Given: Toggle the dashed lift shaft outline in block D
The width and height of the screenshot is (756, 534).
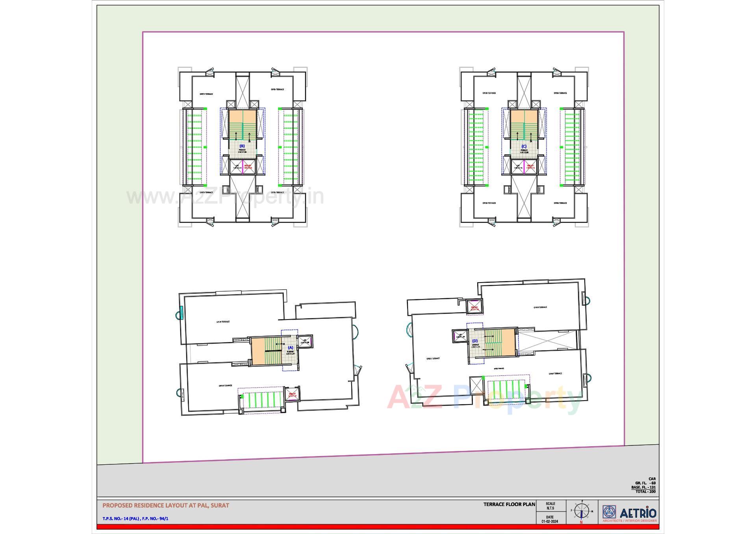Looking at the screenshot, I should click(x=475, y=323).
